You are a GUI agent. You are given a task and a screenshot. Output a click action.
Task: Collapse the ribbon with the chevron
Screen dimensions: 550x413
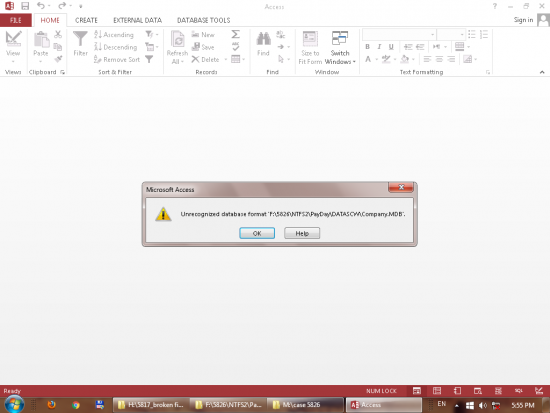click(542, 72)
